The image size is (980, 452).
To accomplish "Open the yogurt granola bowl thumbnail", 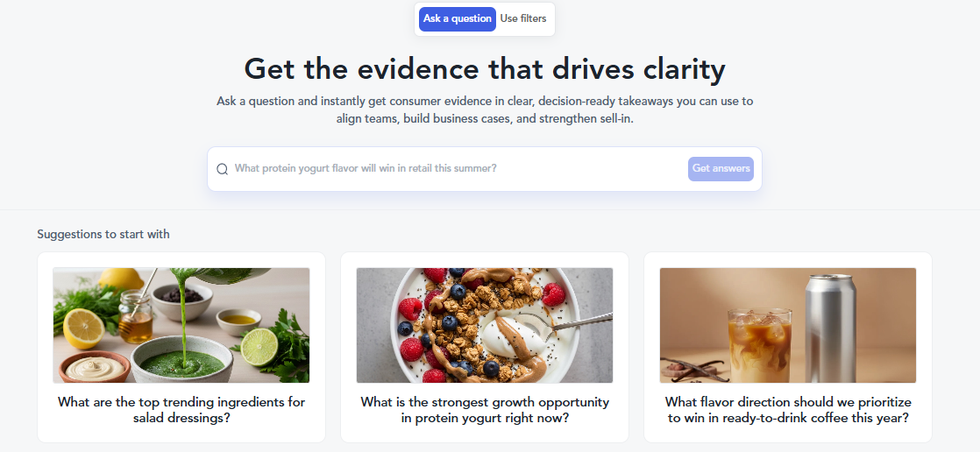I will tap(485, 325).
